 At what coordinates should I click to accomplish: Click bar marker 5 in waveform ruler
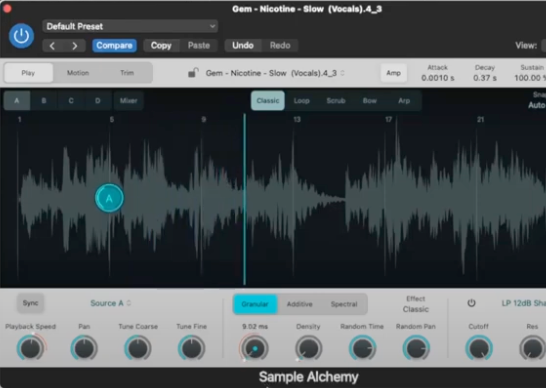pyautogui.click(x=111, y=119)
